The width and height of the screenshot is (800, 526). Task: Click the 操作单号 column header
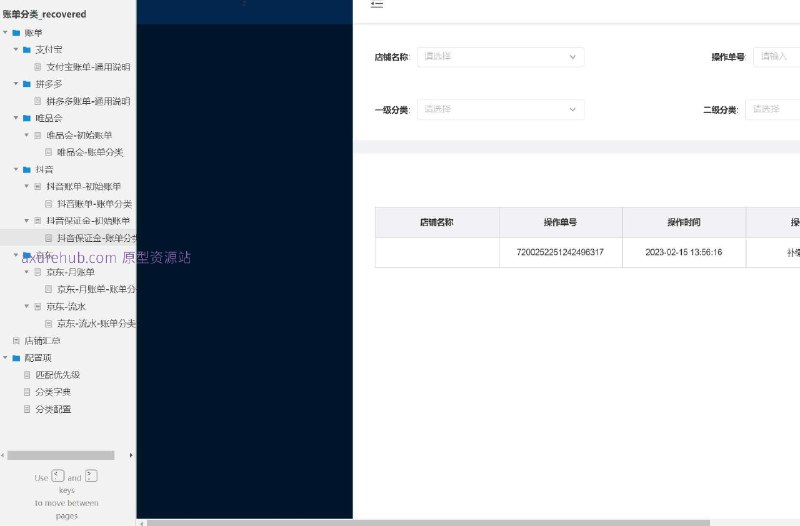[x=561, y=222]
